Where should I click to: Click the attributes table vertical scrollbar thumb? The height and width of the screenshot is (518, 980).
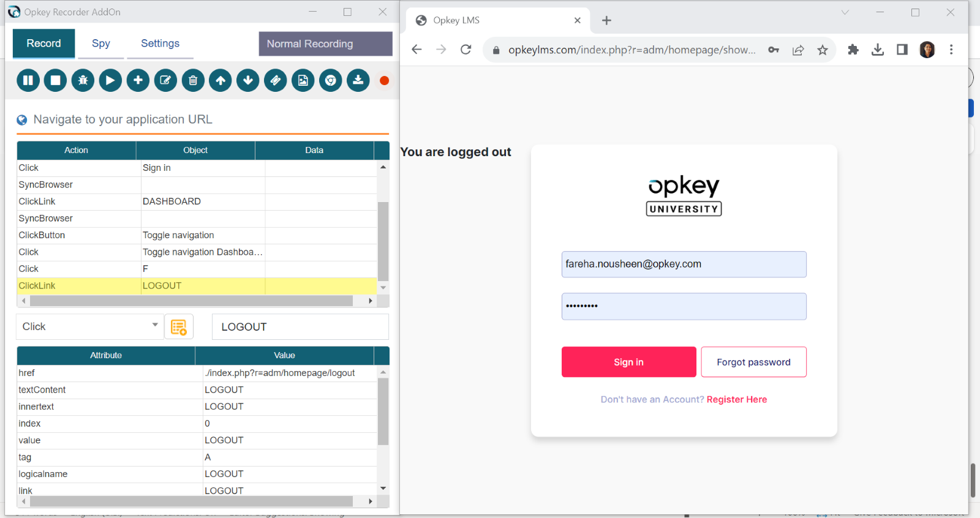tap(383, 411)
